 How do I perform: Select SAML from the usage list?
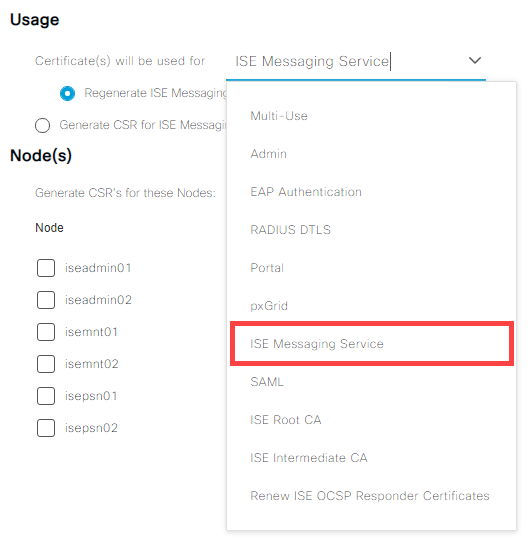371,382
